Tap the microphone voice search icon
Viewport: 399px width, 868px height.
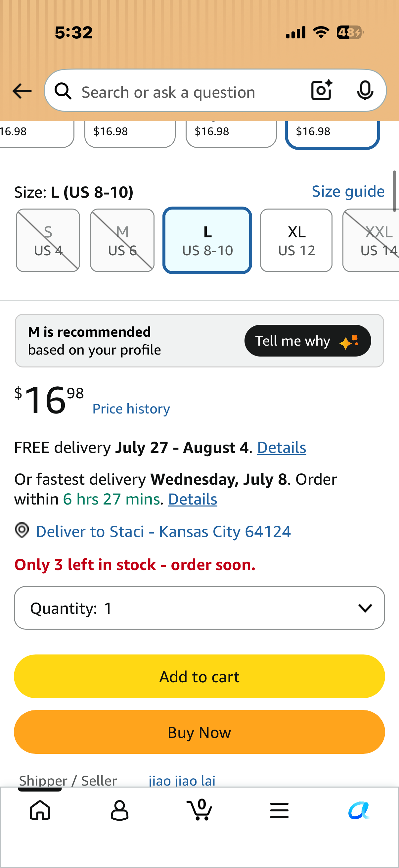coord(365,90)
